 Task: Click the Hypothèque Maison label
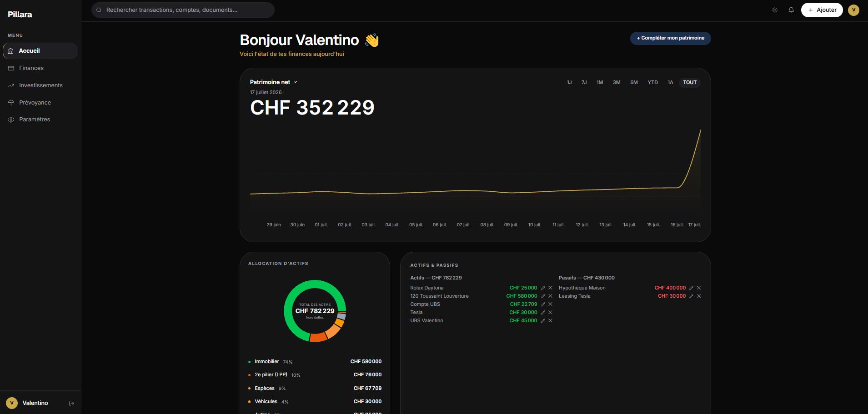tap(582, 288)
